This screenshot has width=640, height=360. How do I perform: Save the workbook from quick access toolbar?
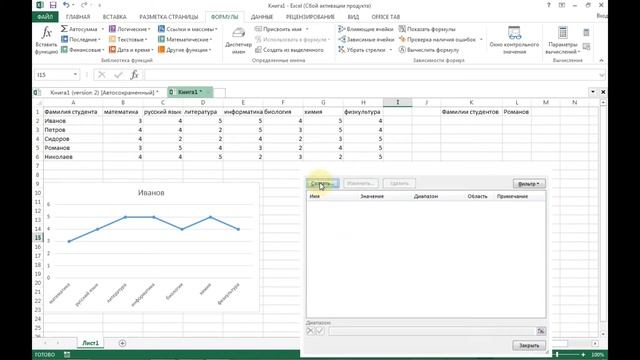[x=53, y=5]
